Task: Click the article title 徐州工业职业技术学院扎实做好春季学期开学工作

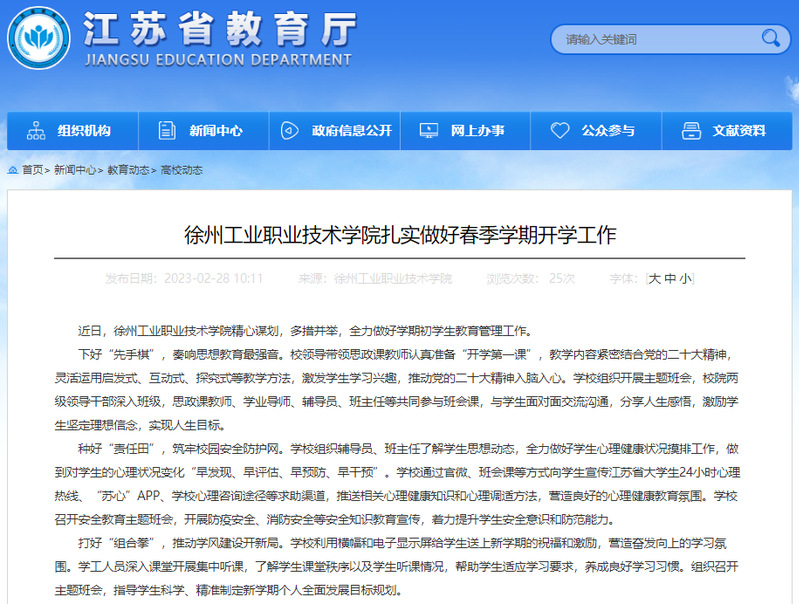Action: tap(400, 236)
